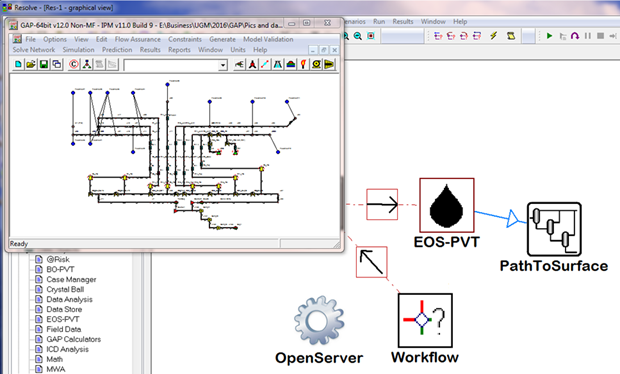The width and height of the screenshot is (620, 374).
Task: Select the EOS-PVT oil drop module
Action: click(447, 205)
